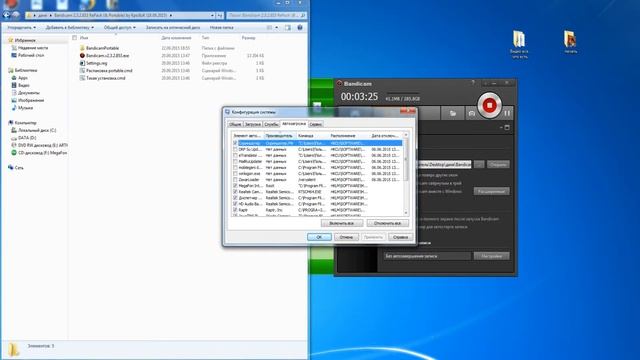Enable the DRP Su Updater startup item

tap(235, 149)
